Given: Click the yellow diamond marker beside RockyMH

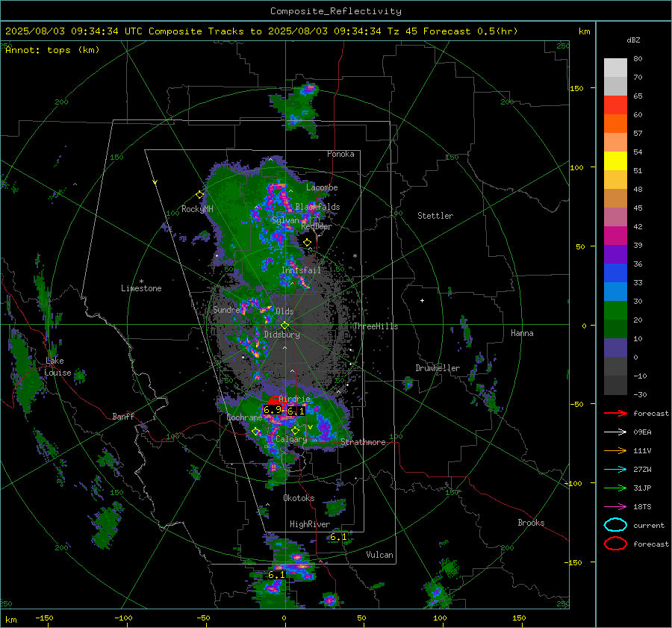Looking at the screenshot, I should point(199,195).
